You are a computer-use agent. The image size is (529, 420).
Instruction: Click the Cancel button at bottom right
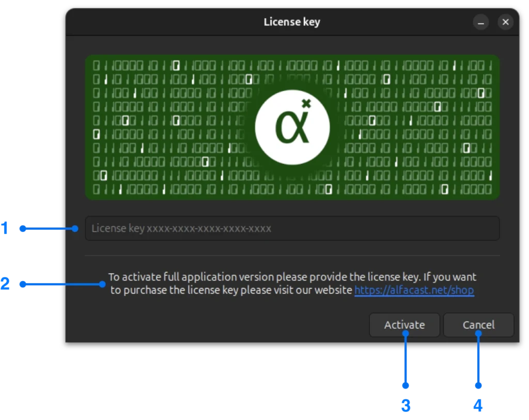pyautogui.click(x=478, y=324)
